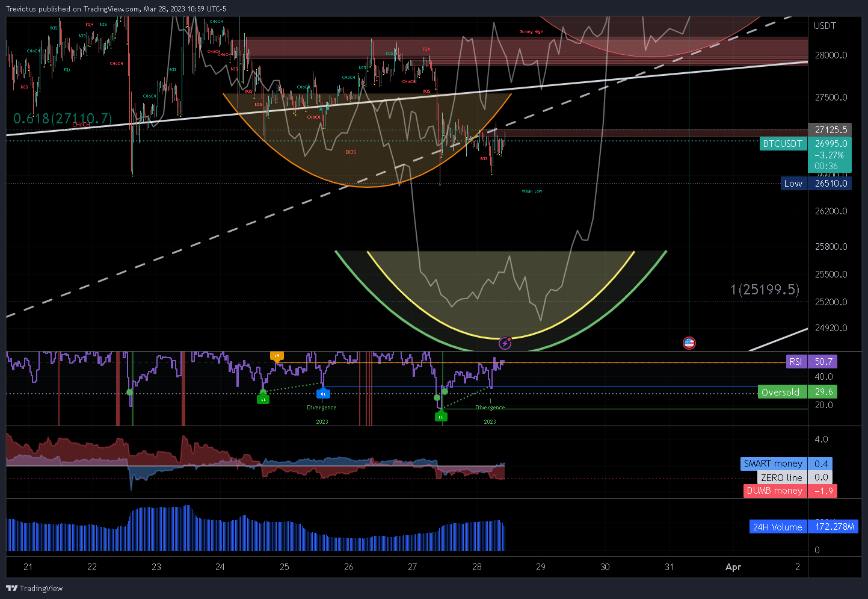Image resolution: width=868 pixels, height=599 pixels.
Task: Click the Strong High label
Action: tap(531, 32)
